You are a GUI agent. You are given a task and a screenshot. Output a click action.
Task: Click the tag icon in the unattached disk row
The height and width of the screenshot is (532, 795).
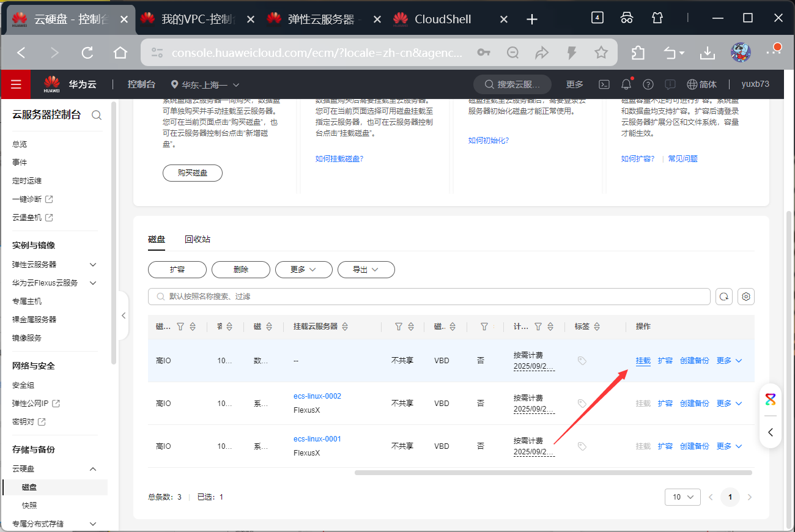tap(582, 361)
